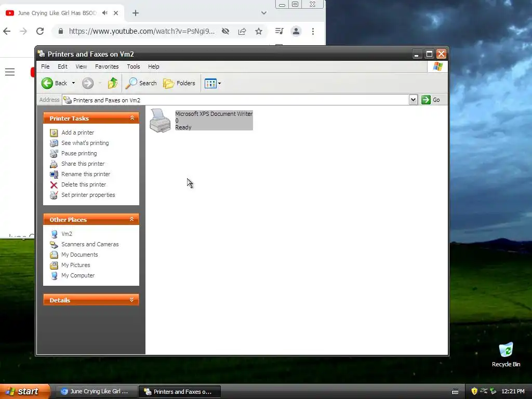This screenshot has height=399, width=532.
Task: Open Chrome's three-dot menu
Action: point(313,31)
